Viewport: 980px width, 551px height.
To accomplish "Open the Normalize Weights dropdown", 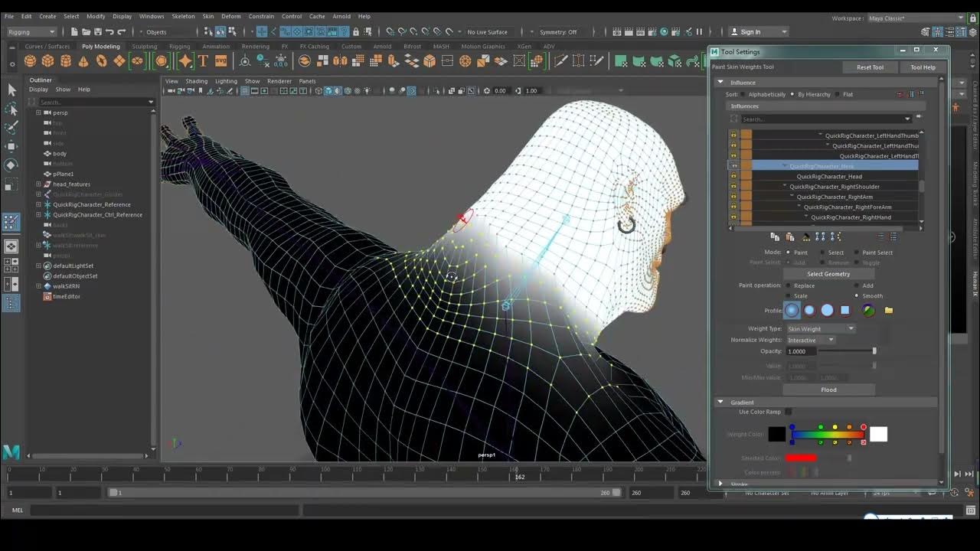I will pyautogui.click(x=811, y=340).
